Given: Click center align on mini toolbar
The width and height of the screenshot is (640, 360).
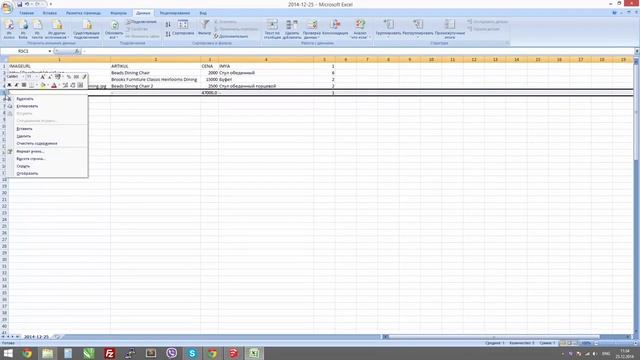Looking at the screenshot, I should (24, 85).
